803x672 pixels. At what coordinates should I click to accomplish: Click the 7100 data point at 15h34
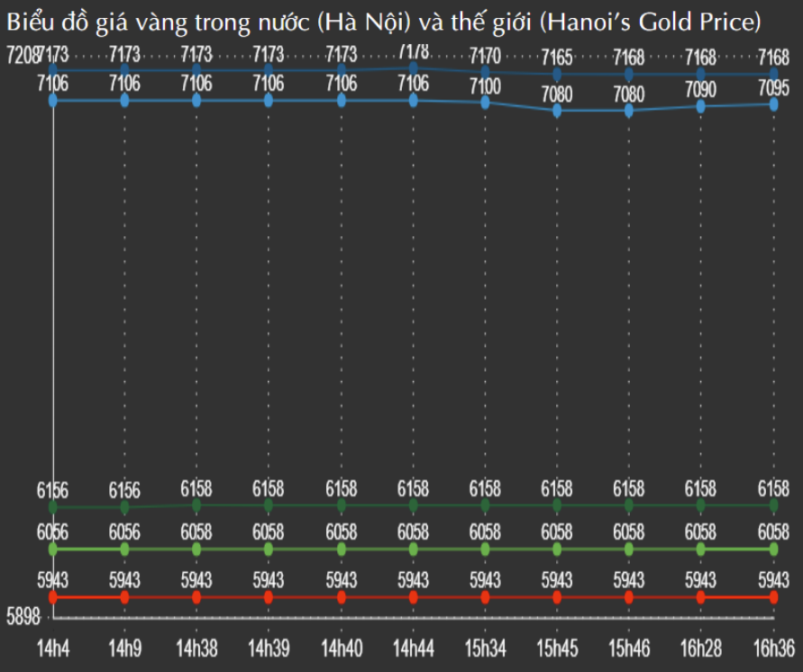tap(485, 103)
